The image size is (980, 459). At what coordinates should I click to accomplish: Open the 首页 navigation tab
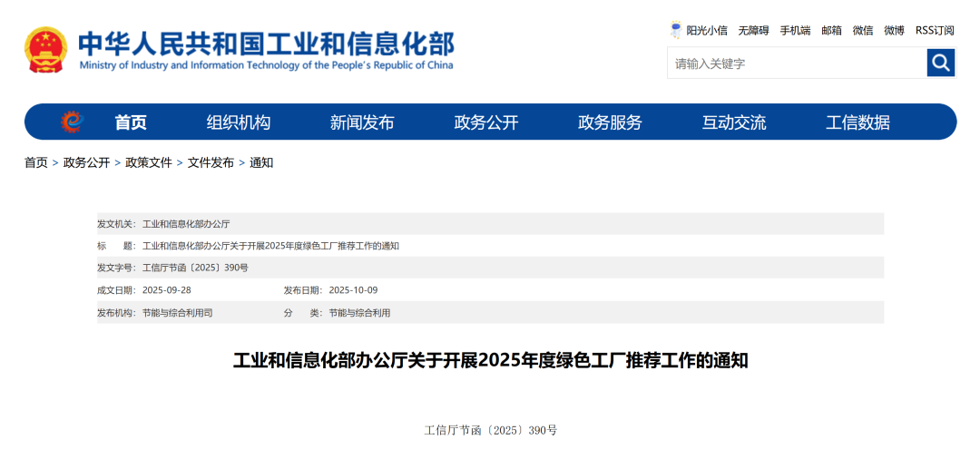click(131, 122)
